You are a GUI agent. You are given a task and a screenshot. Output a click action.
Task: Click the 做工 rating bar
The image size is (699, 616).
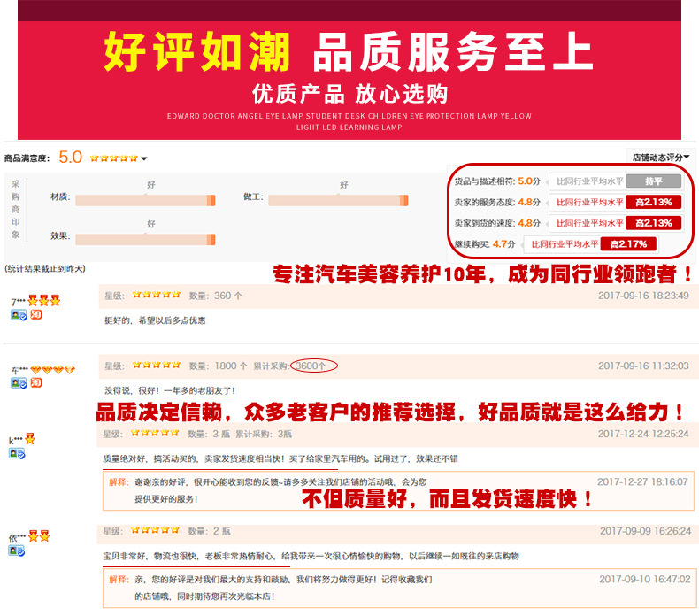[x=338, y=200]
